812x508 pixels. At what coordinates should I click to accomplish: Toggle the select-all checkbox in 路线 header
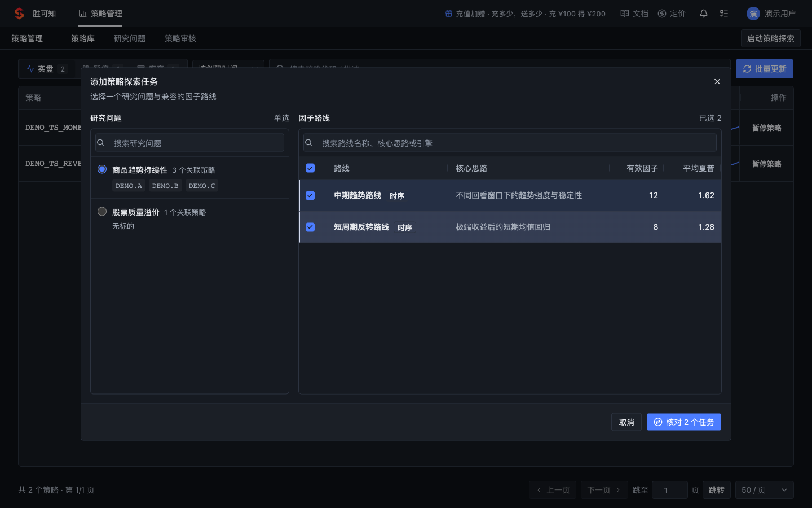[x=310, y=168]
